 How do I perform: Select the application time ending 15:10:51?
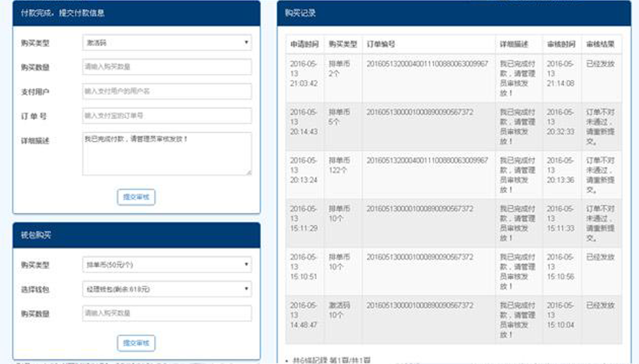(x=304, y=267)
